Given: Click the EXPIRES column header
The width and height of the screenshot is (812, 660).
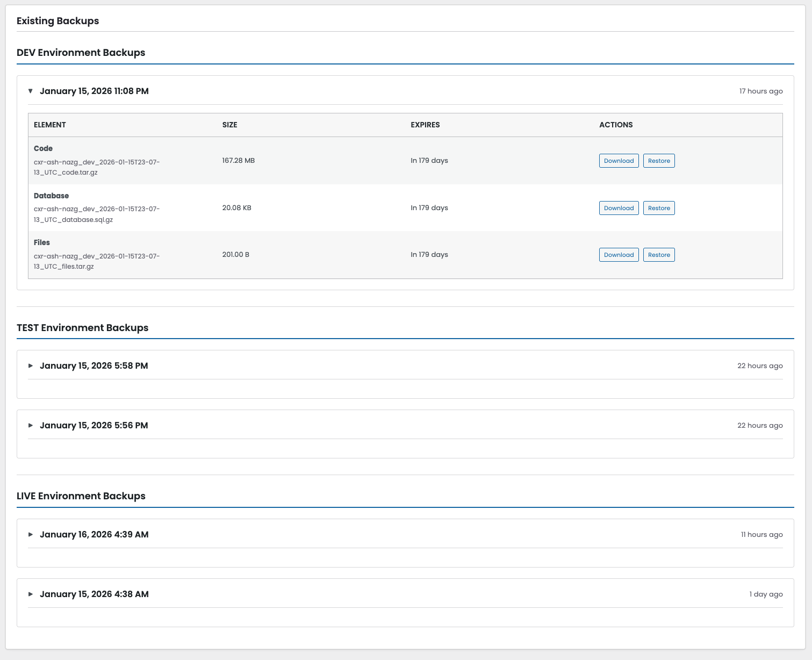Looking at the screenshot, I should [425, 125].
